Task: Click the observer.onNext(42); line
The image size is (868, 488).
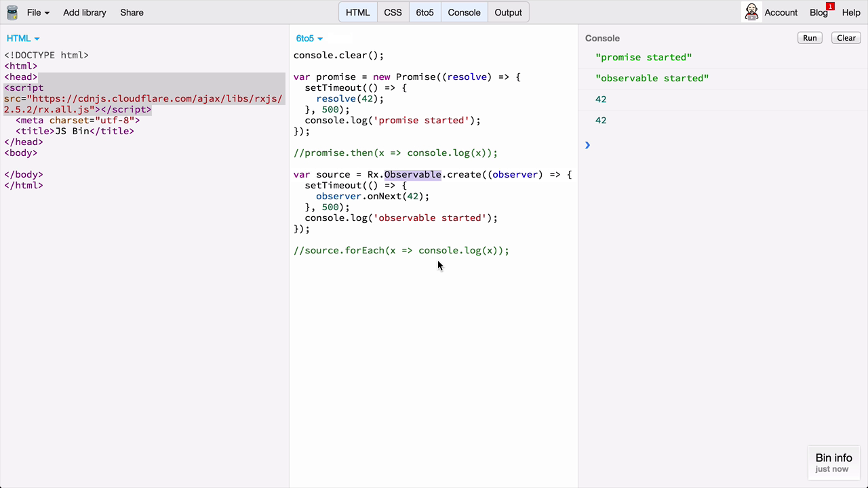Action: tap(372, 197)
